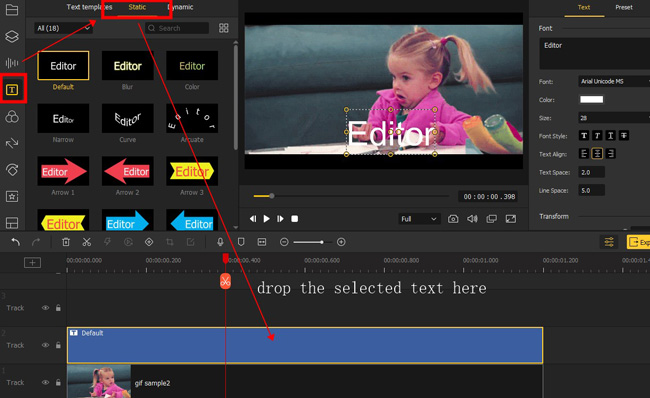Toggle underline font style
This screenshot has width=650, height=398.
pyautogui.click(x=611, y=136)
